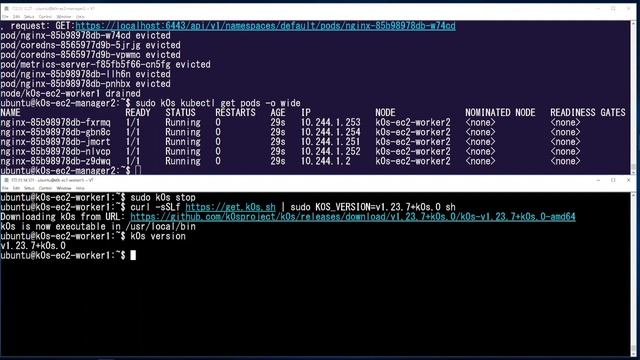Click the manager2 window's vertical scrollbar
Viewport: 640px width, 360px height.
pos(633,97)
